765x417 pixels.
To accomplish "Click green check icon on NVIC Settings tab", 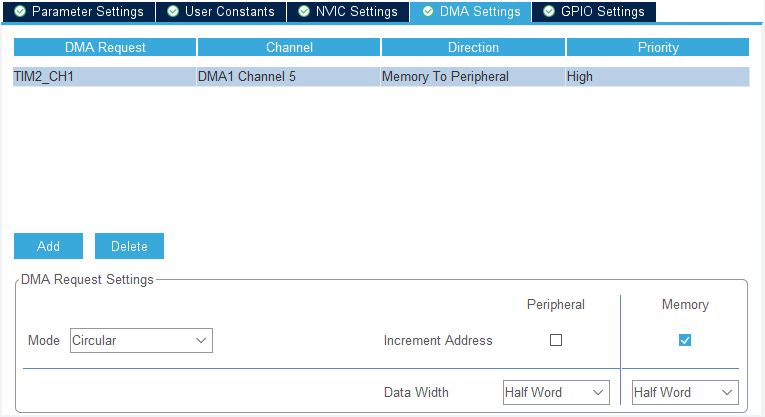I will pos(303,11).
